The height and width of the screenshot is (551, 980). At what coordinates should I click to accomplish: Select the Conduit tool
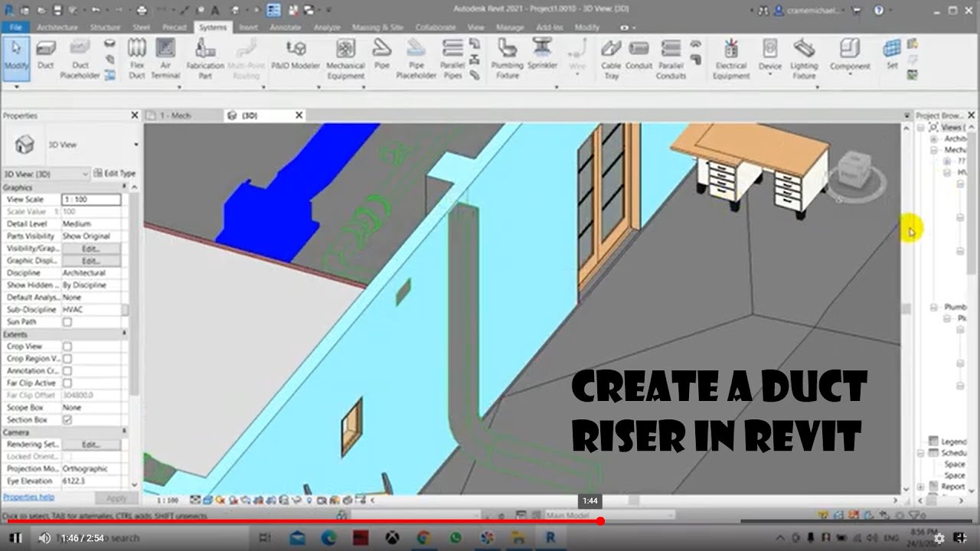click(x=639, y=55)
